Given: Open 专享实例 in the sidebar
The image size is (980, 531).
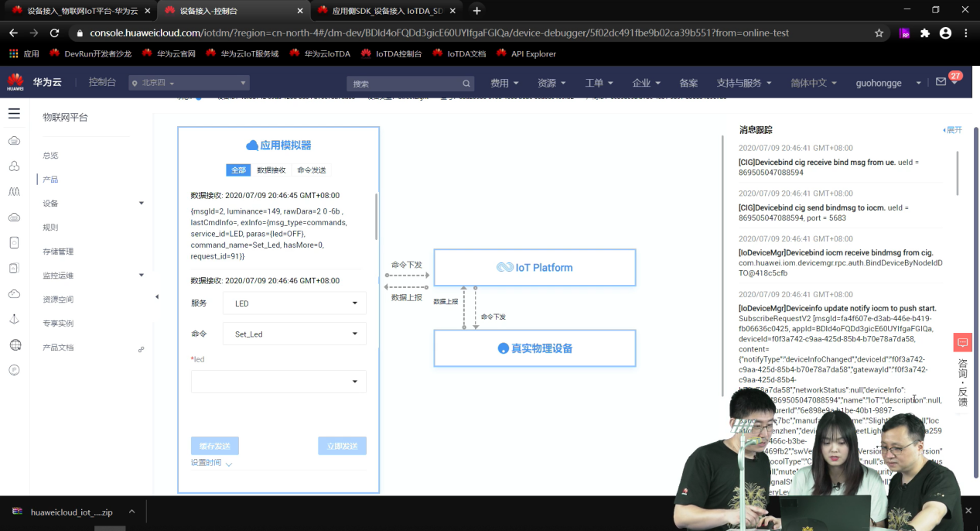Looking at the screenshot, I should tap(58, 324).
